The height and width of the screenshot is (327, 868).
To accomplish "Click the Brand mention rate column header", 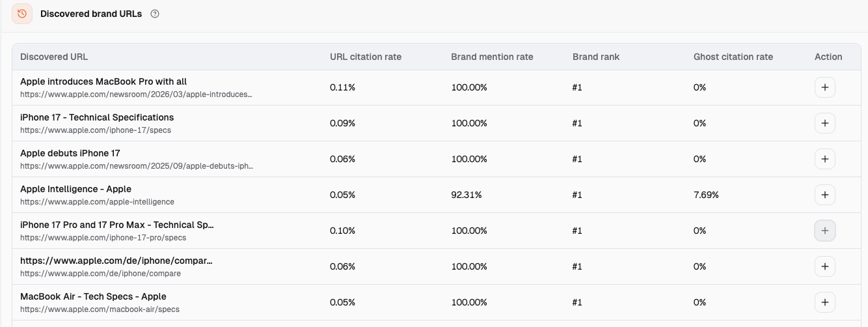I will coord(492,57).
